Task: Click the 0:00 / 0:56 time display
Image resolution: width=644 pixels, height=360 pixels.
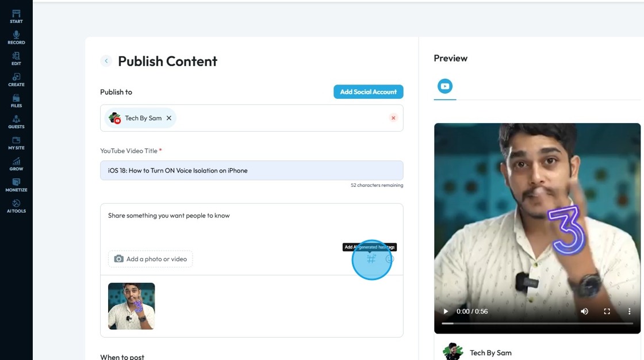Action: pyautogui.click(x=472, y=312)
